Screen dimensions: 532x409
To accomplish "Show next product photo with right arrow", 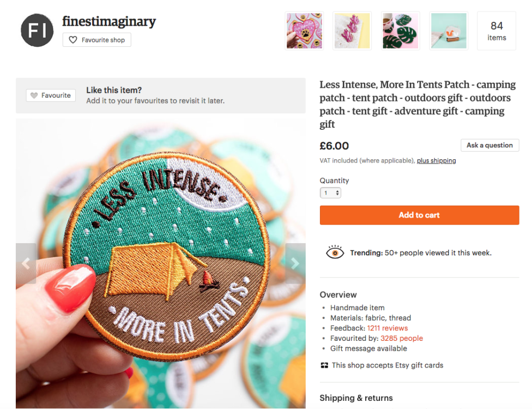I will (x=295, y=263).
